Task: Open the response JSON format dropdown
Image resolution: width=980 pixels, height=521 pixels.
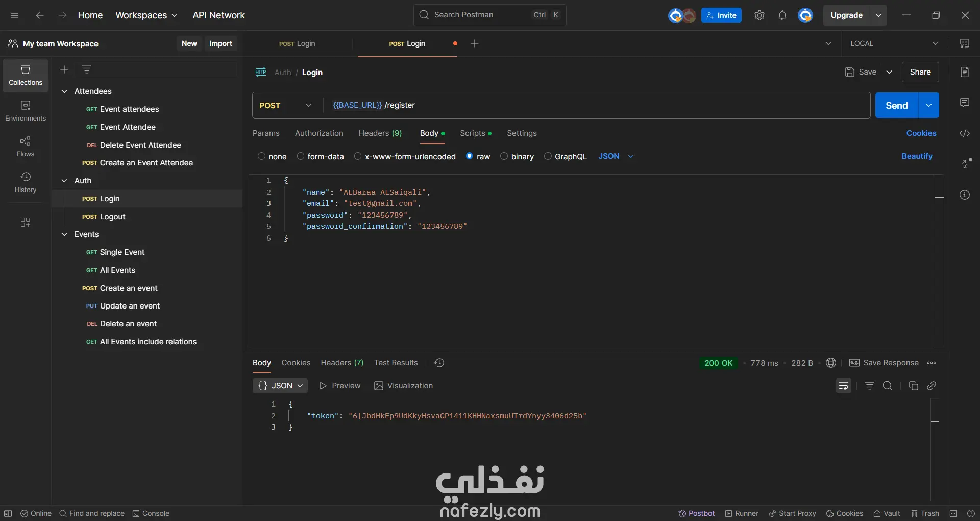Action: pos(280,386)
